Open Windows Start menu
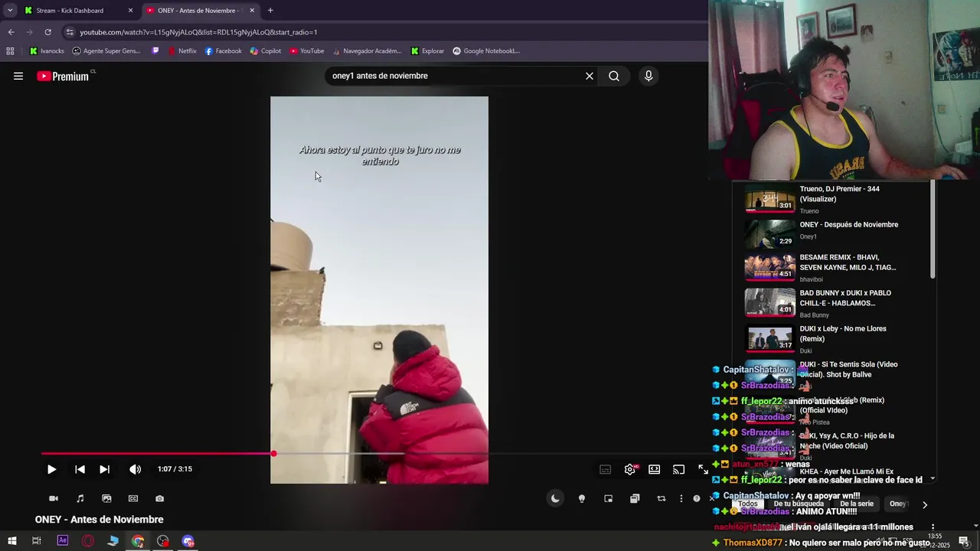The height and width of the screenshot is (551, 980). [11, 541]
